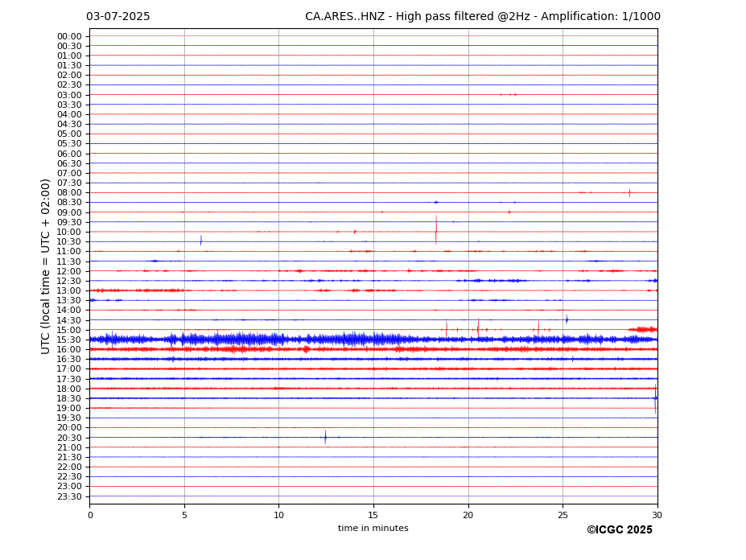
Task: Click the date label 03-07-2025
Action: 118,17
